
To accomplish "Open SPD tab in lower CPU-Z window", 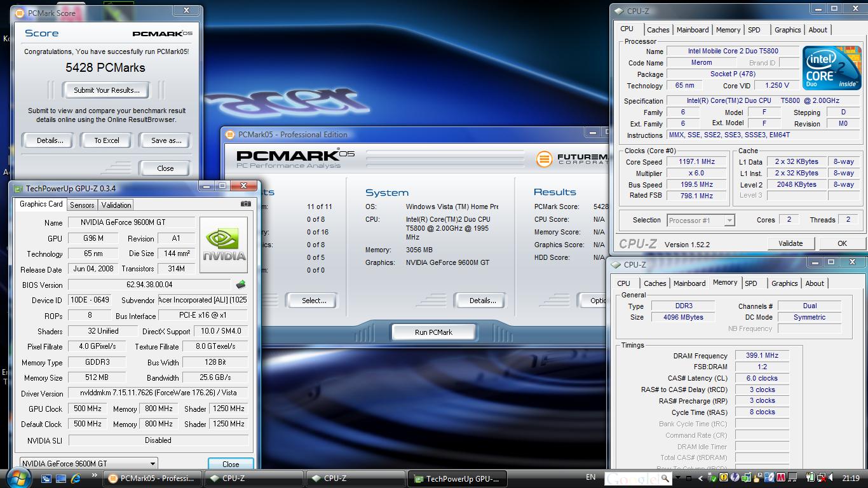I will point(751,283).
